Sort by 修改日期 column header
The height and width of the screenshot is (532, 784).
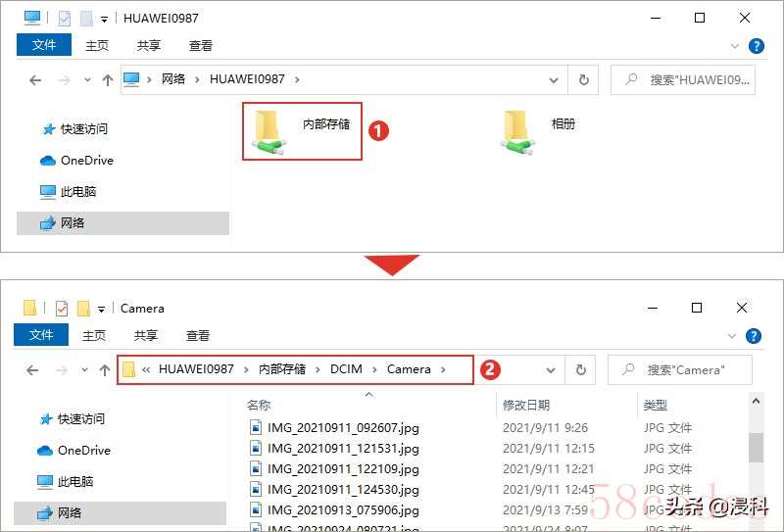[x=526, y=405]
